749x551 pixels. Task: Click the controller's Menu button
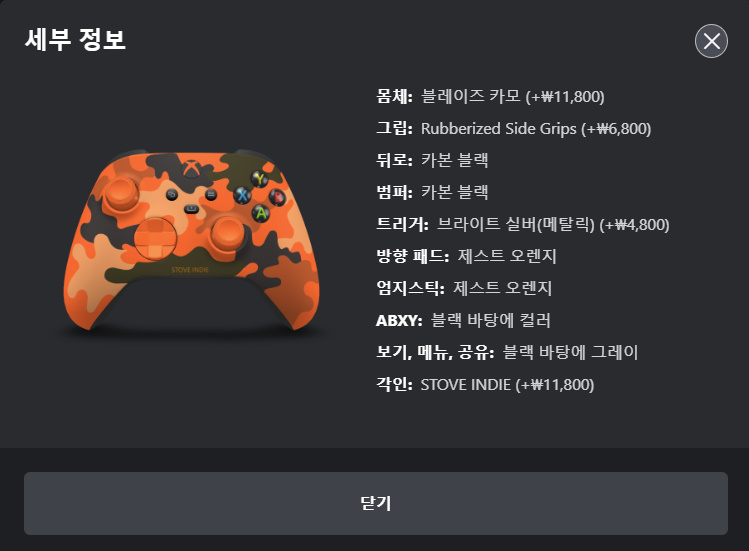click(211, 194)
